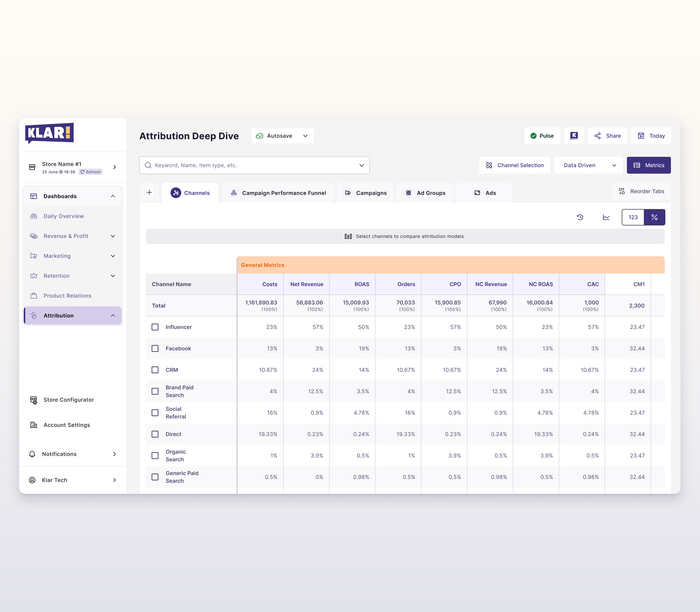Click the Pulse status icon
Screen dimensions: 700x612
point(534,136)
